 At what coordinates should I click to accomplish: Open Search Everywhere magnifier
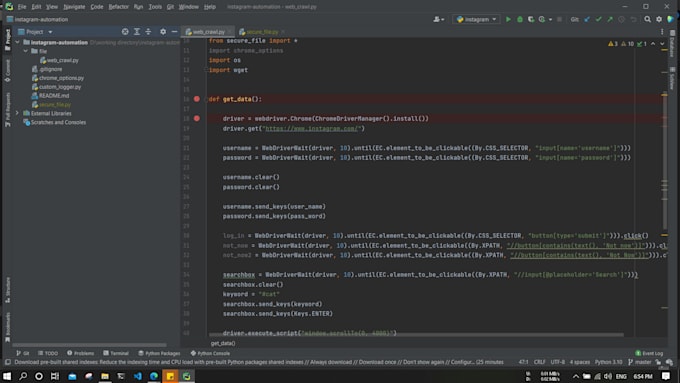click(647, 19)
